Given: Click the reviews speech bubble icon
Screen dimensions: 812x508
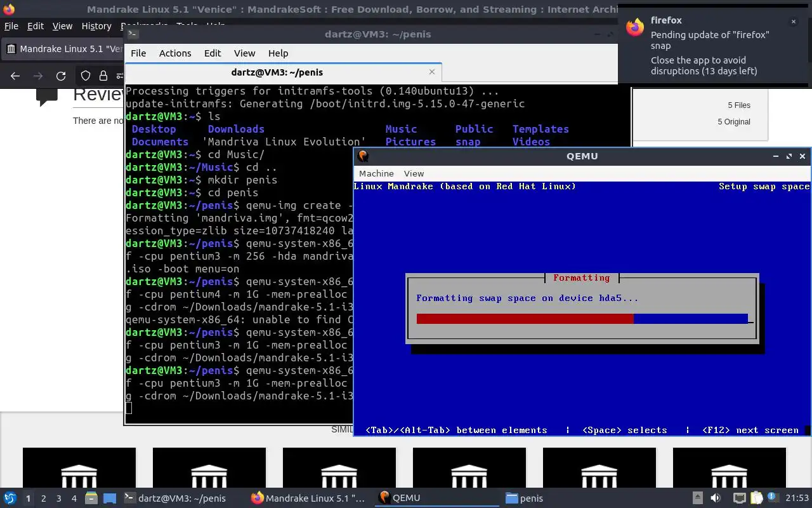Looking at the screenshot, I should [x=47, y=97].
